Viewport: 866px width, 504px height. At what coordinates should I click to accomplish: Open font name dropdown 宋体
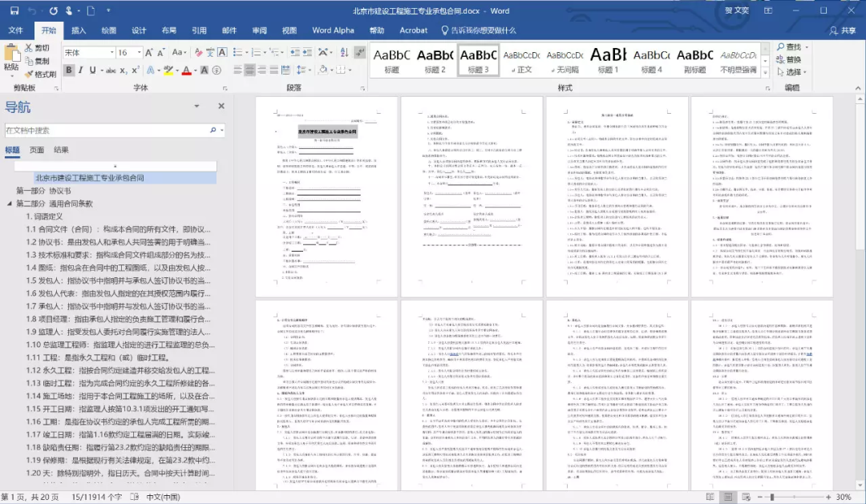pyautogui.click(x=111, y=52)
